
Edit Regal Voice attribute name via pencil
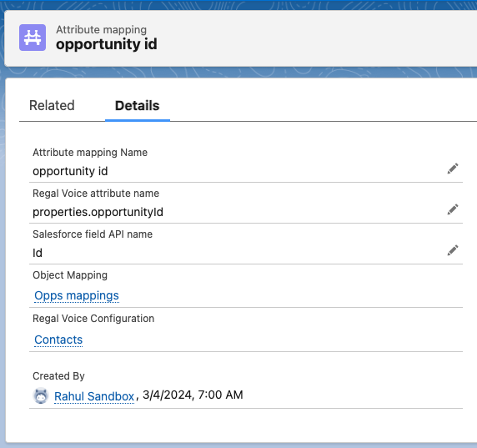point(452,209)
